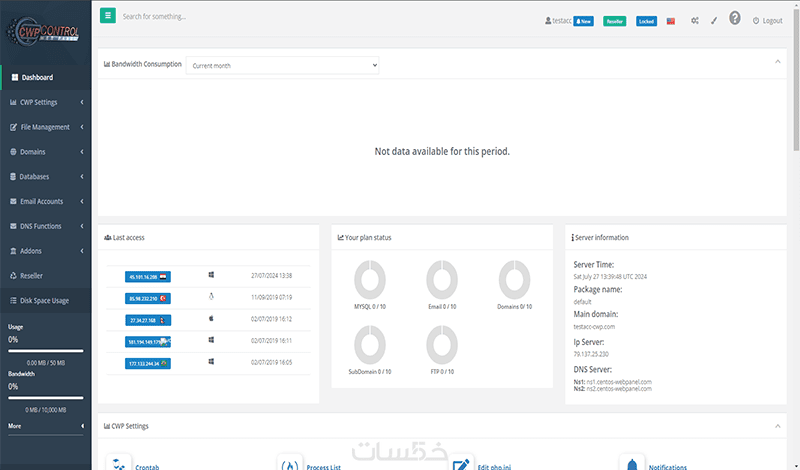800x470 pixels.
Task: Collapse the CWP Settings panel
Action: 778,426
